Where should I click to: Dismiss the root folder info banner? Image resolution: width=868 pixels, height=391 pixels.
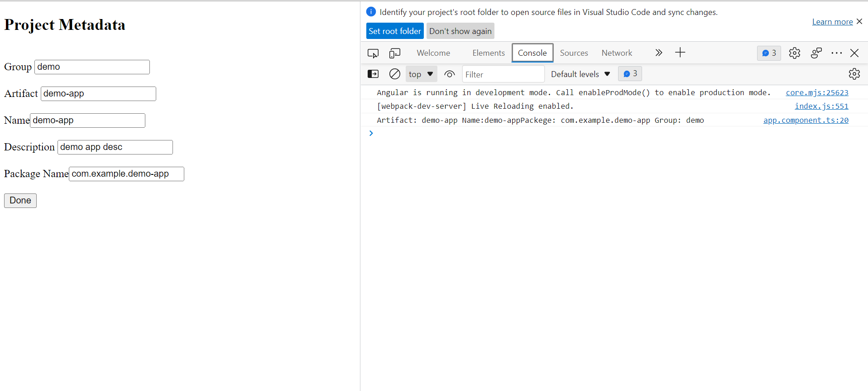859,21
